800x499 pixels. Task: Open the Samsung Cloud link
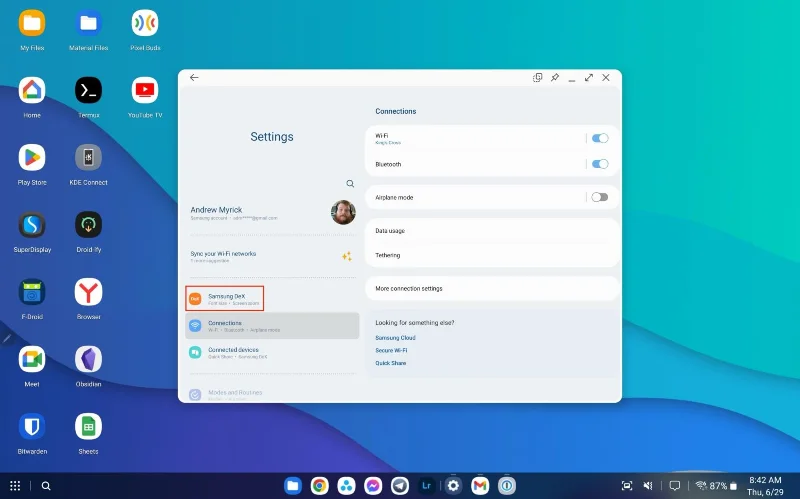tap(395, 338)
